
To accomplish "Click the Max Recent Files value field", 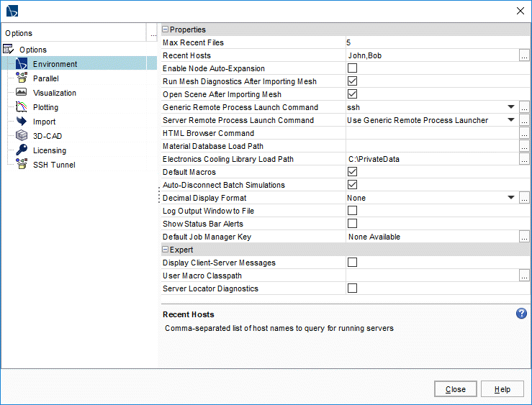I will coord(432,42).
